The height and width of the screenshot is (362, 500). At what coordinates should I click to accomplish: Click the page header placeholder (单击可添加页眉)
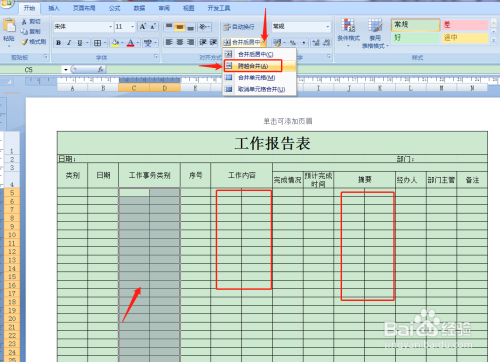[x=288, y=121]
